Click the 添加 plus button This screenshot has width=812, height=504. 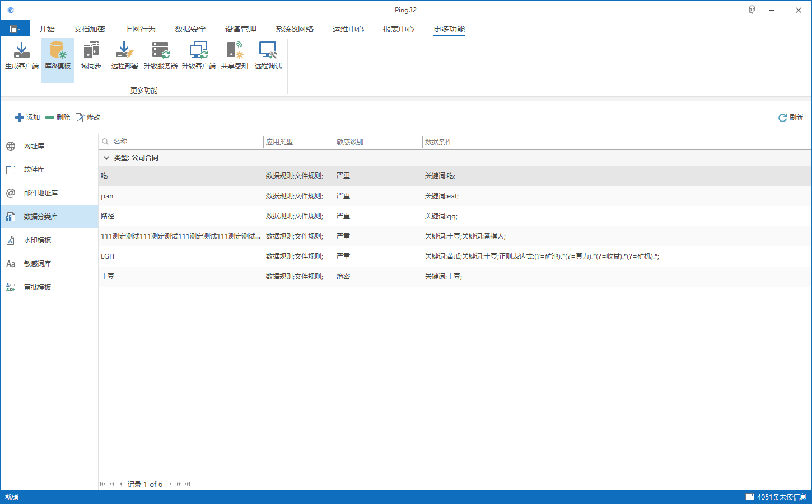27,118
